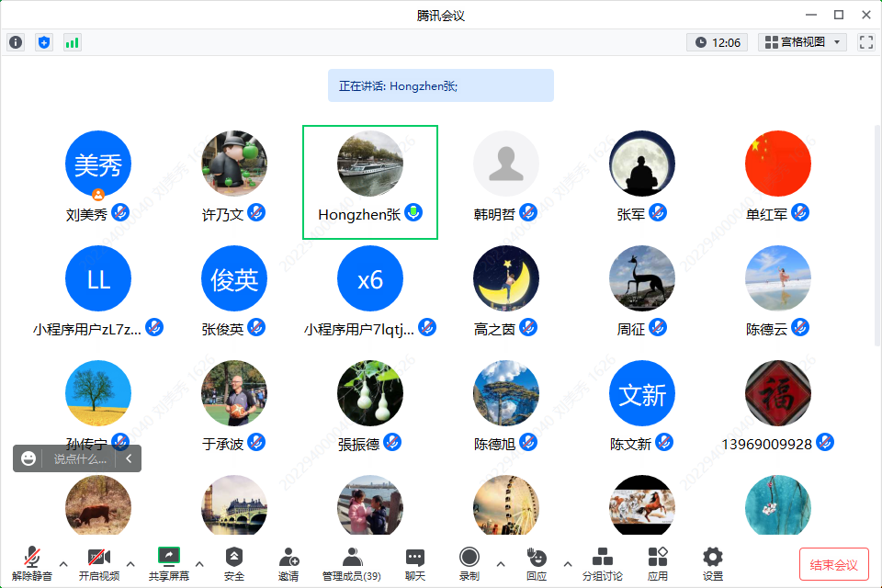Open 宫格视图 layout dropdown
882x588 pixels.
pos(801,42)
